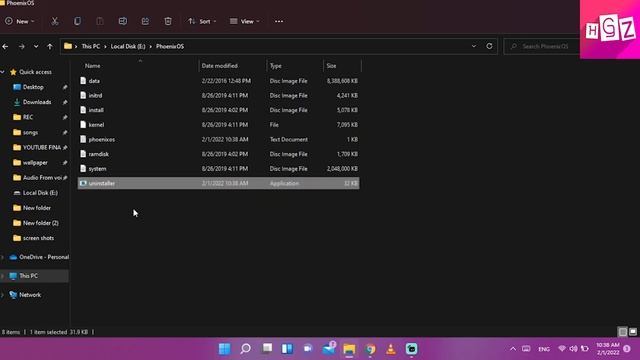Open the wallpaper pinned folder
Viewport: 640px width, 360px height.
click(x=35, y=162)
